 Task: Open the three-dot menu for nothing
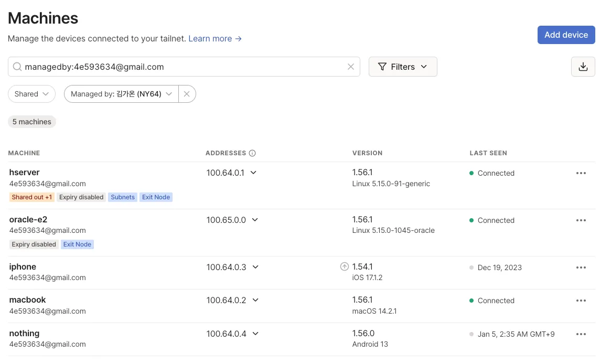581,334
